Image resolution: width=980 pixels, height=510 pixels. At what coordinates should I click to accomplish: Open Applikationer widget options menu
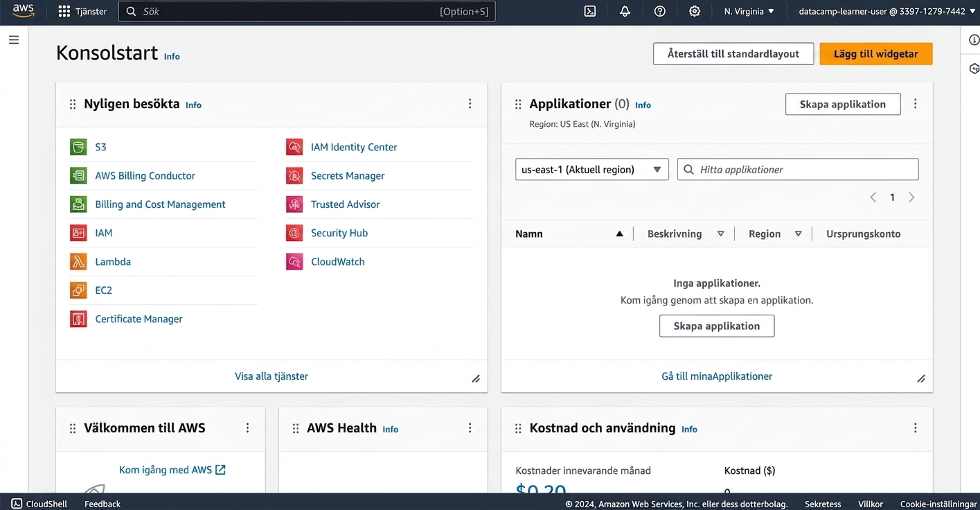(916, 104)
